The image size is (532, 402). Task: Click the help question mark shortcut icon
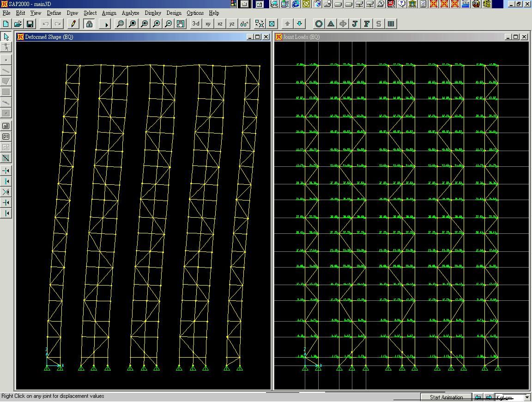click(402, 4)
